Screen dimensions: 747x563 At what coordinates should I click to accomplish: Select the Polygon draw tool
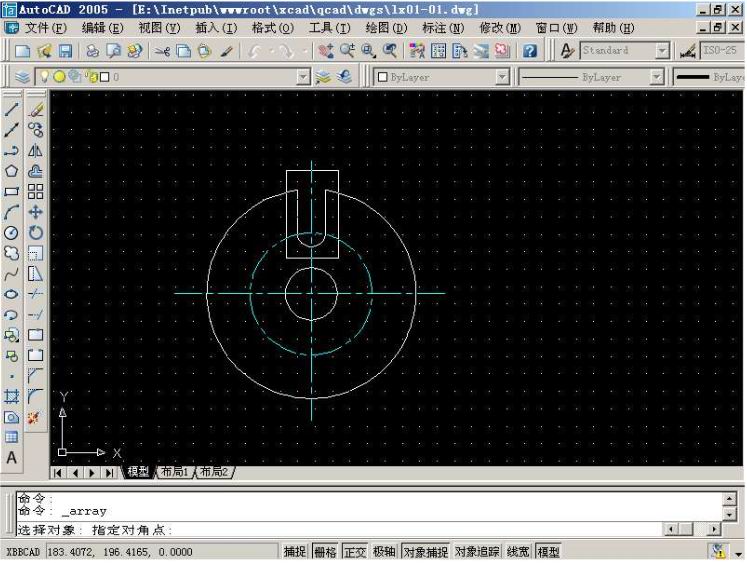click(11, 171)
